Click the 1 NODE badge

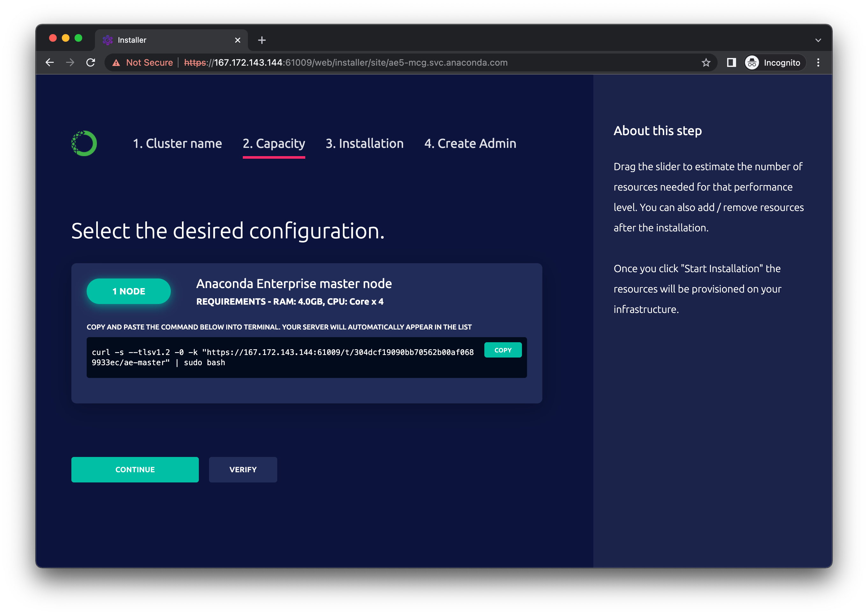point(129,291)
